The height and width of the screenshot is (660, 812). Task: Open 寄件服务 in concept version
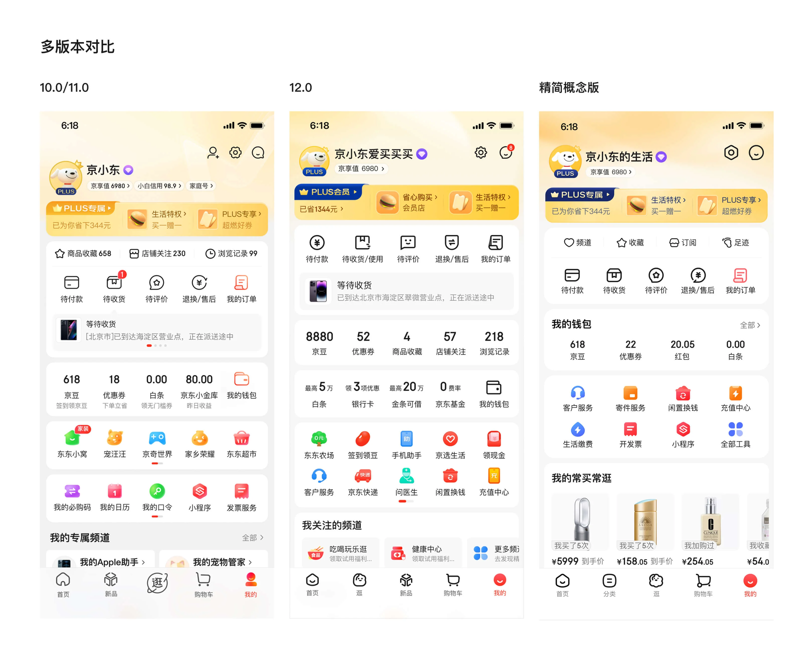click(630, 398)
